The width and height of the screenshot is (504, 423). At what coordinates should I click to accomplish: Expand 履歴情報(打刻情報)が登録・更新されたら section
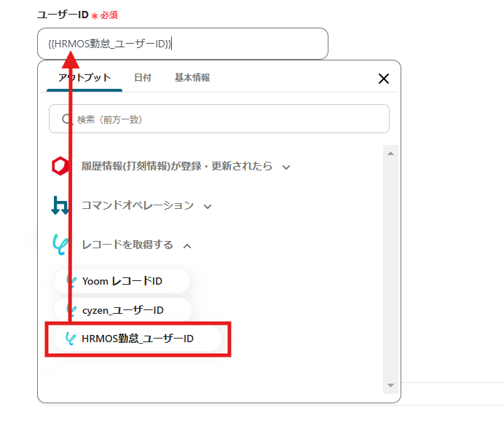tap(286, 167)
